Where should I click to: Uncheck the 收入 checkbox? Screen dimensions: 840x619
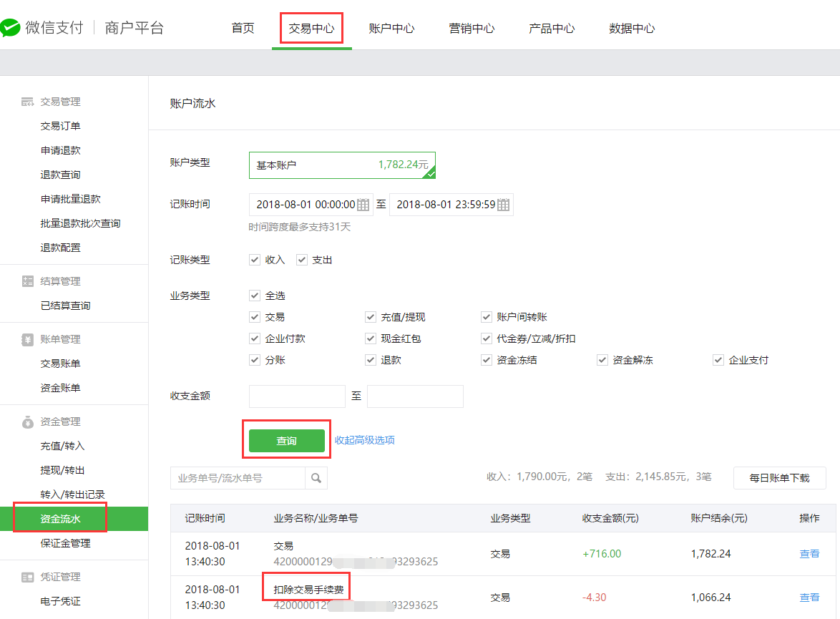pyautogui.click(x=255, y=260)
